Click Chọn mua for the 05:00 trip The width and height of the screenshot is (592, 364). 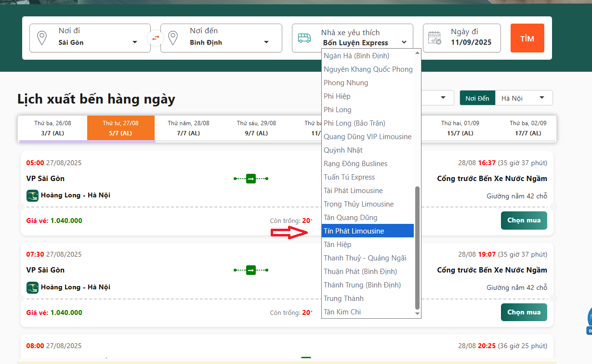click(524, 221)
